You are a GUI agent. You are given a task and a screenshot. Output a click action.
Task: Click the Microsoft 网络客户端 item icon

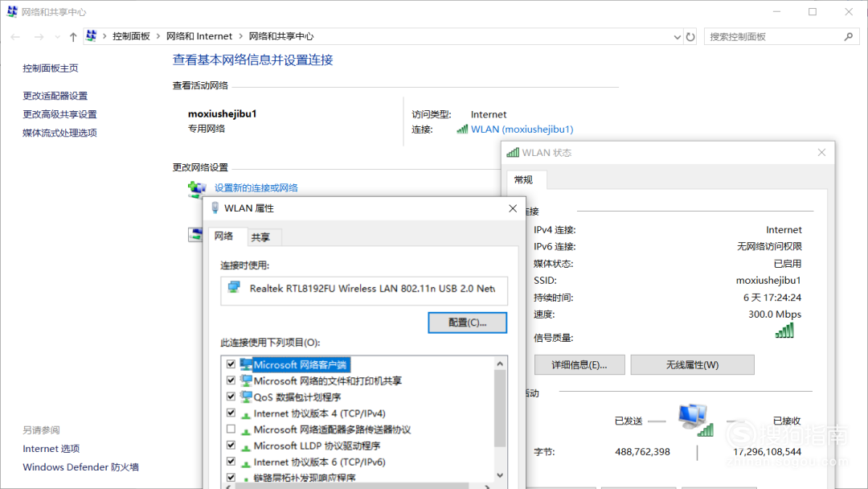tap(246, 364)
